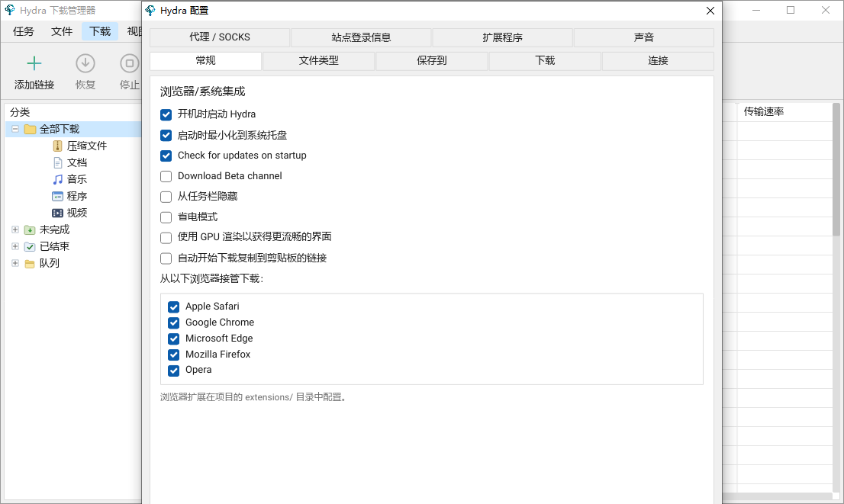Toggle Check for updates on startup
This screenshot has width=844, height=504.
pos(166,156)
